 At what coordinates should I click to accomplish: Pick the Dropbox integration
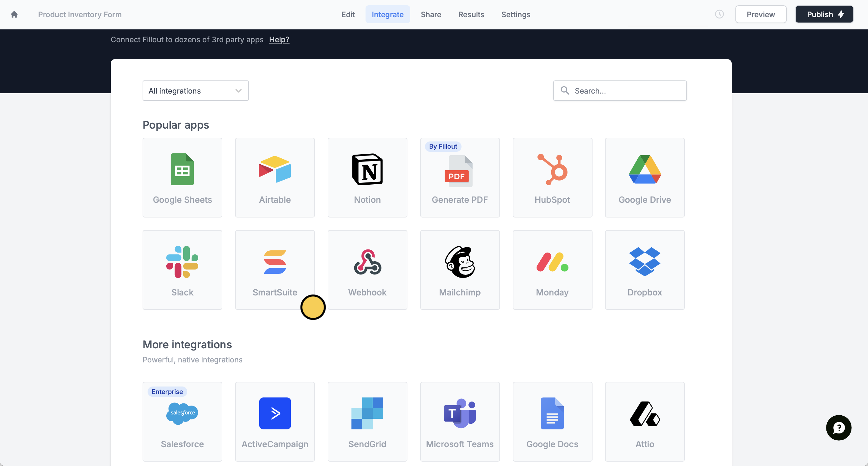tap(645, 270)
